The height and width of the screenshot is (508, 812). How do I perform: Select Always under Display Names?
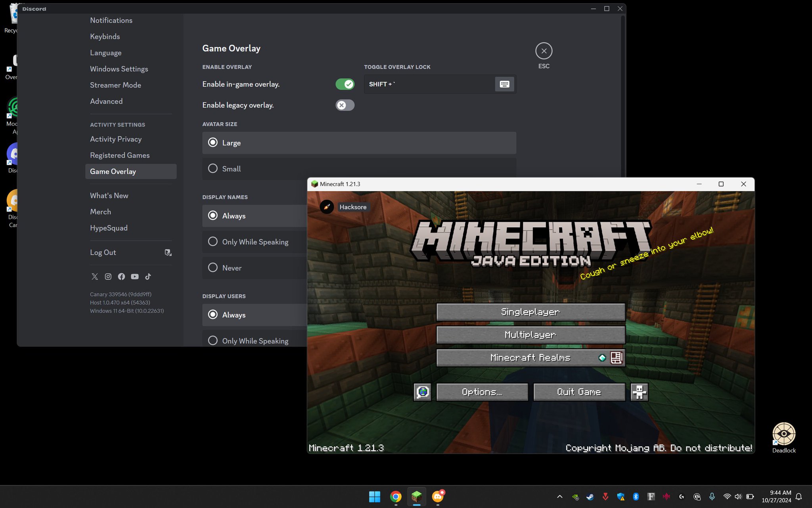point(255,216)
